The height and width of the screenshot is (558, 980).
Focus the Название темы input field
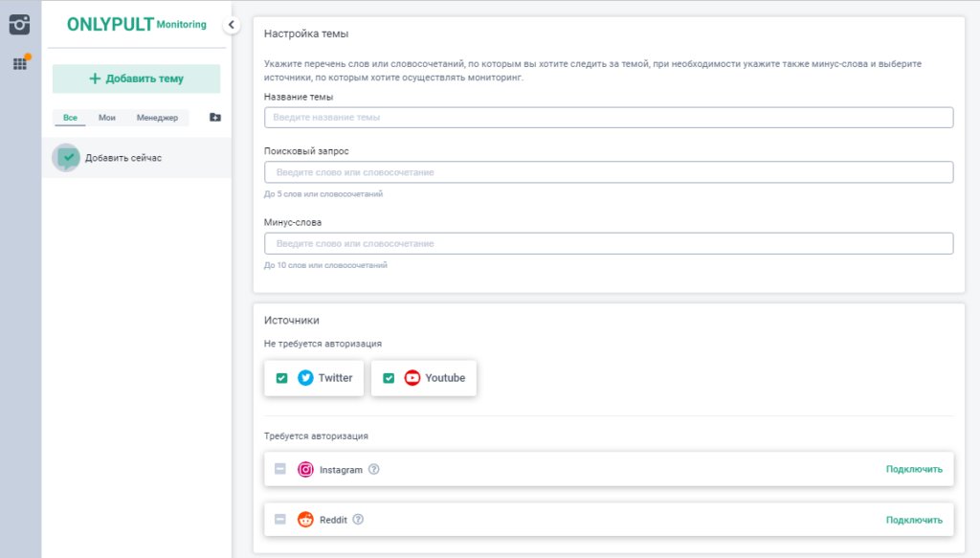pos(609,118)
